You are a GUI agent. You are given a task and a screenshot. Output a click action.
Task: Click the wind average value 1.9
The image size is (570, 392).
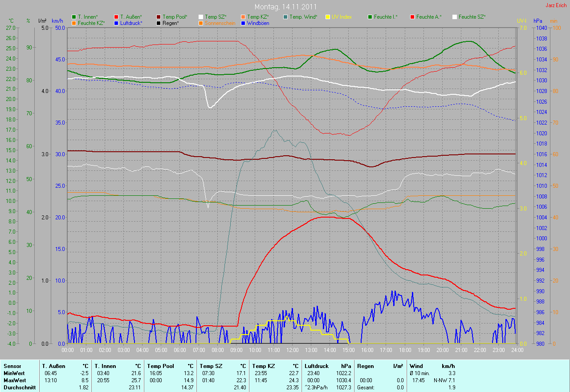pyautogui.click(x=452, y=388)
